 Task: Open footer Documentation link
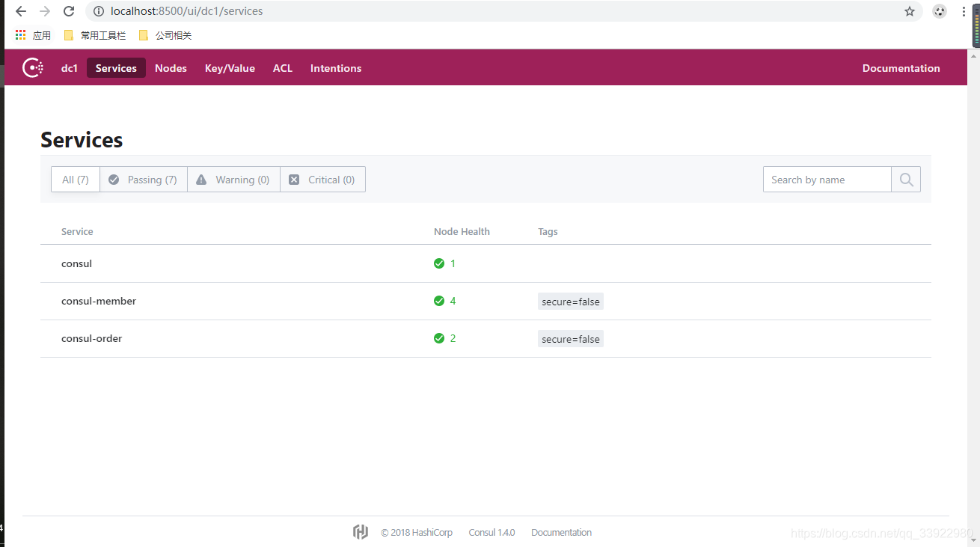click(x=561, y=532)
